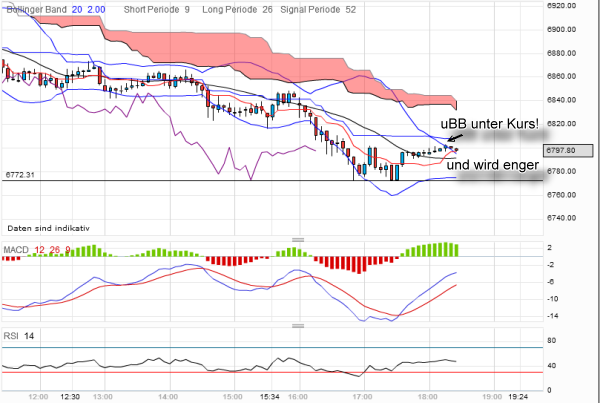Click the Short Periode 9 setting
600x403 pixels.
(157, 10)
